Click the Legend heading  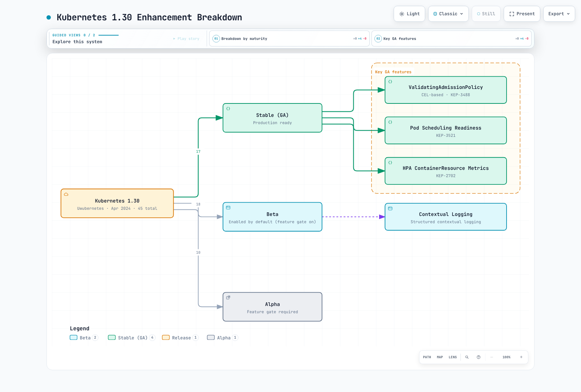point(80,328)
